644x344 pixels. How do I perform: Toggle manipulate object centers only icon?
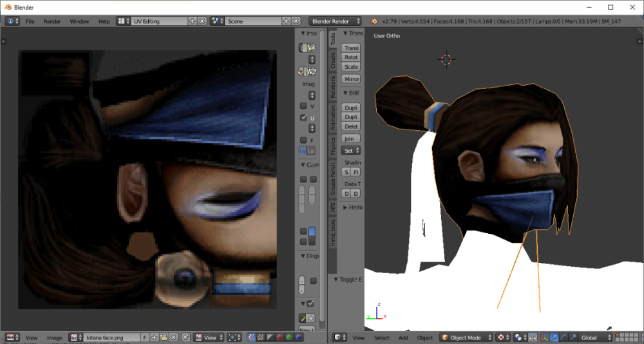pos(533,338)
